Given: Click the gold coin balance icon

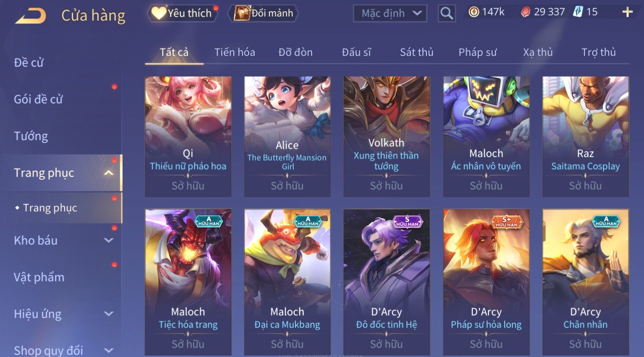Looking at the screenshot, I should tap(473, 12).
